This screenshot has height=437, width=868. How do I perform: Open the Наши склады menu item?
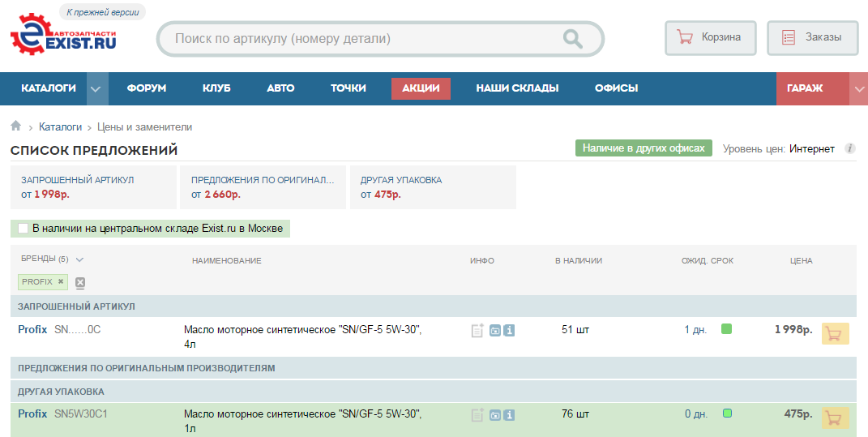(517, 88)
